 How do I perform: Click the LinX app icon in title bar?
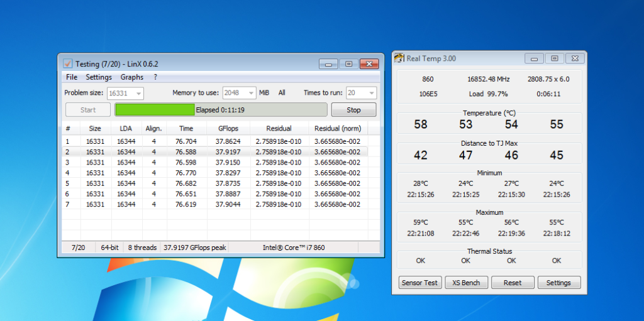click(x=67, y=63)
